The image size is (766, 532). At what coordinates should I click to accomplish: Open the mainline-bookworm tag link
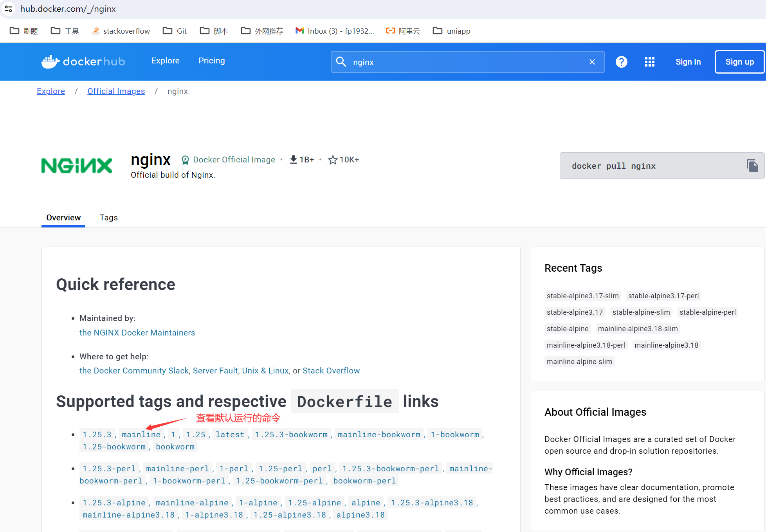click(x=379, y=435)
